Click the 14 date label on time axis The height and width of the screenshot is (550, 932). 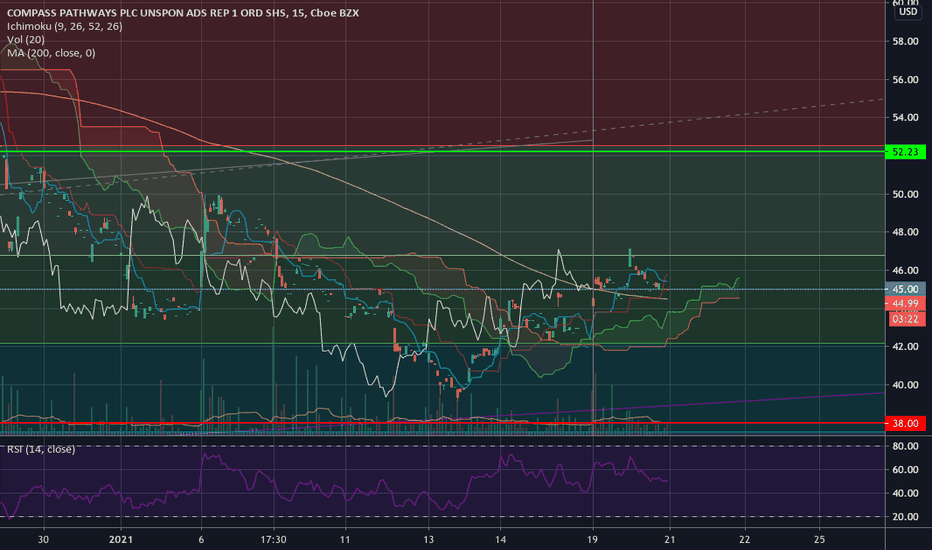[500, 540]
